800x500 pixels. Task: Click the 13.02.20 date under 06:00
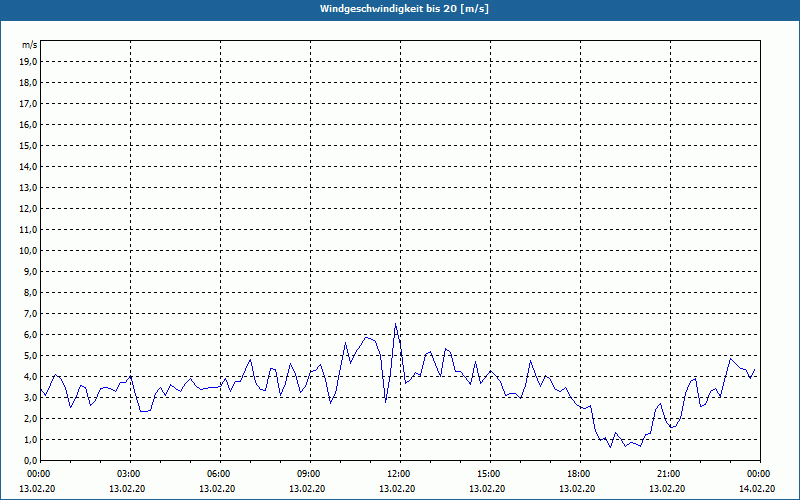point(217,488)
